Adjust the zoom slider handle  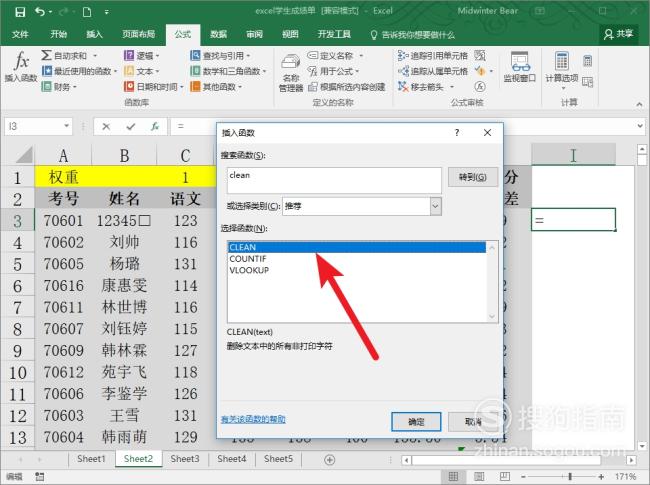coord(570,477)
